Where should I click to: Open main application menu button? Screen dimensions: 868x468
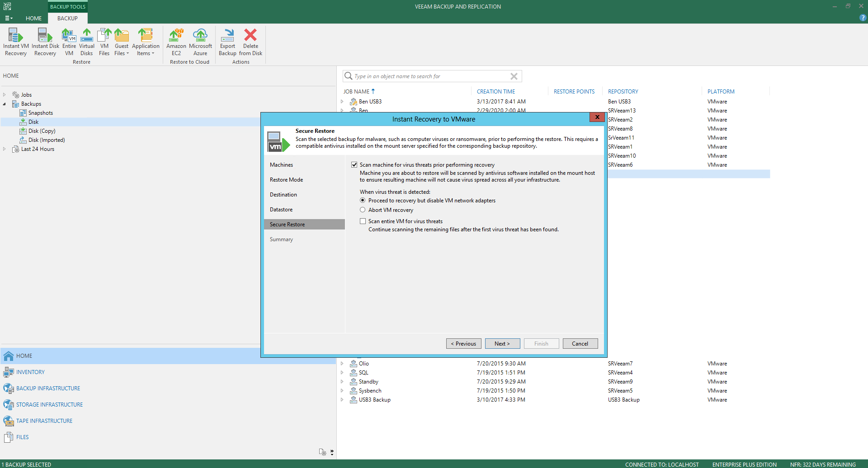pos(9,18)
